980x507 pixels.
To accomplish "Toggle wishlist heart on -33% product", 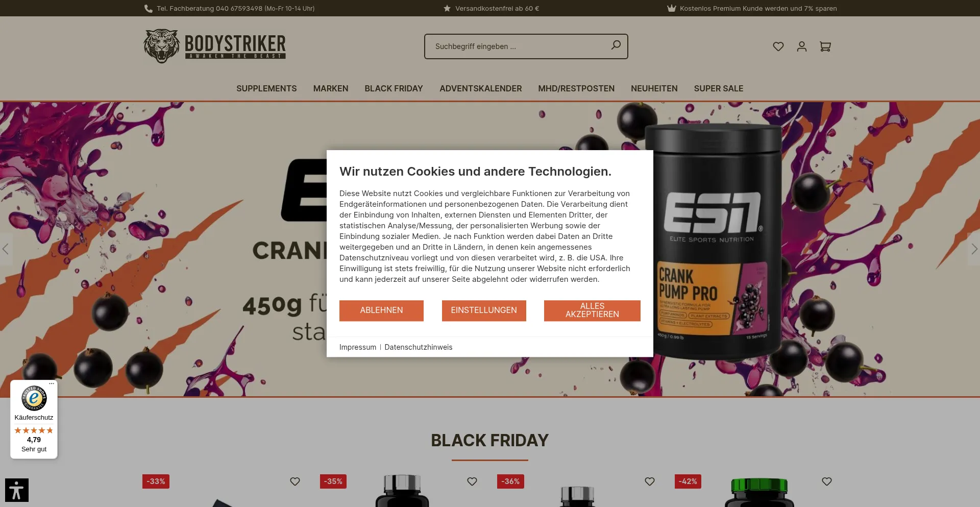I will 295,481.
